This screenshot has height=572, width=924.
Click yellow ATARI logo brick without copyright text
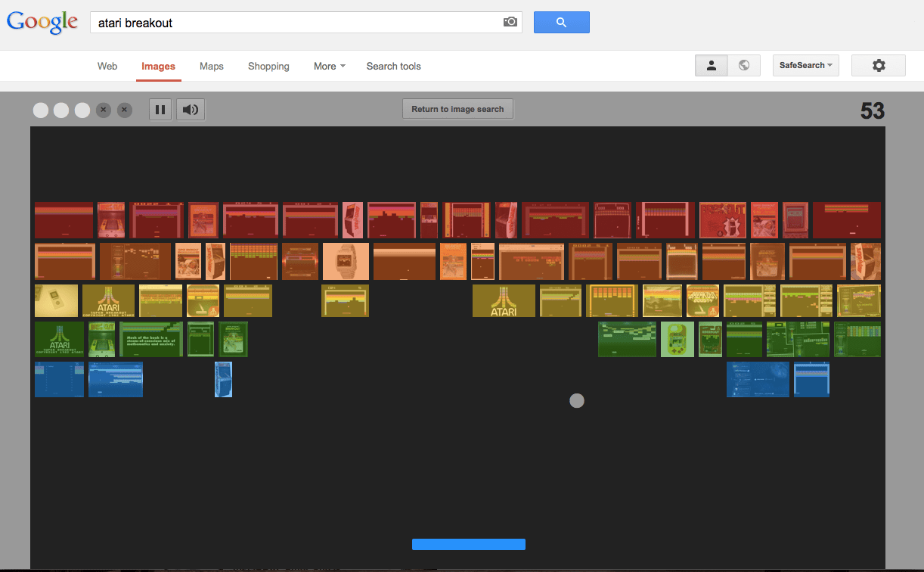[504, 300]
